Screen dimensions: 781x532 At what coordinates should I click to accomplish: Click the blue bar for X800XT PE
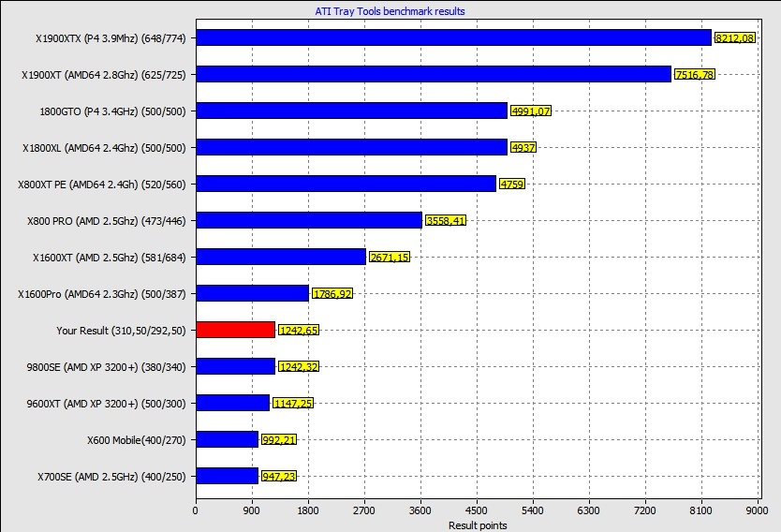point(346,184)
